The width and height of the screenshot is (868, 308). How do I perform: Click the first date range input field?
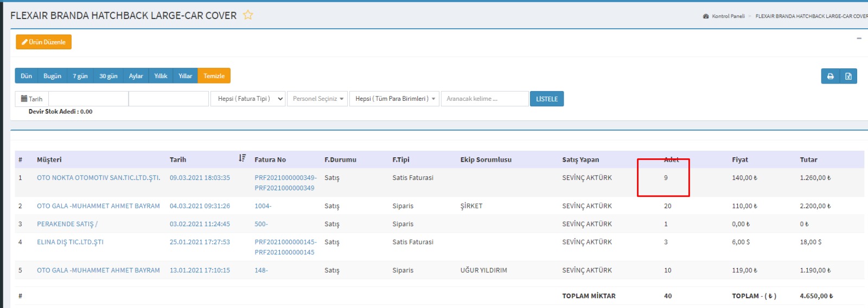coord(88,99)
